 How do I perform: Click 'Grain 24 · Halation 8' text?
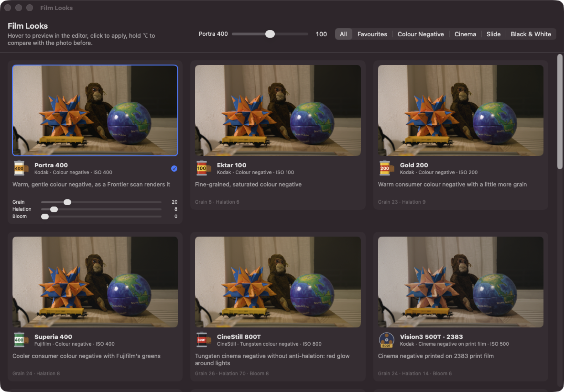(36, 374)
